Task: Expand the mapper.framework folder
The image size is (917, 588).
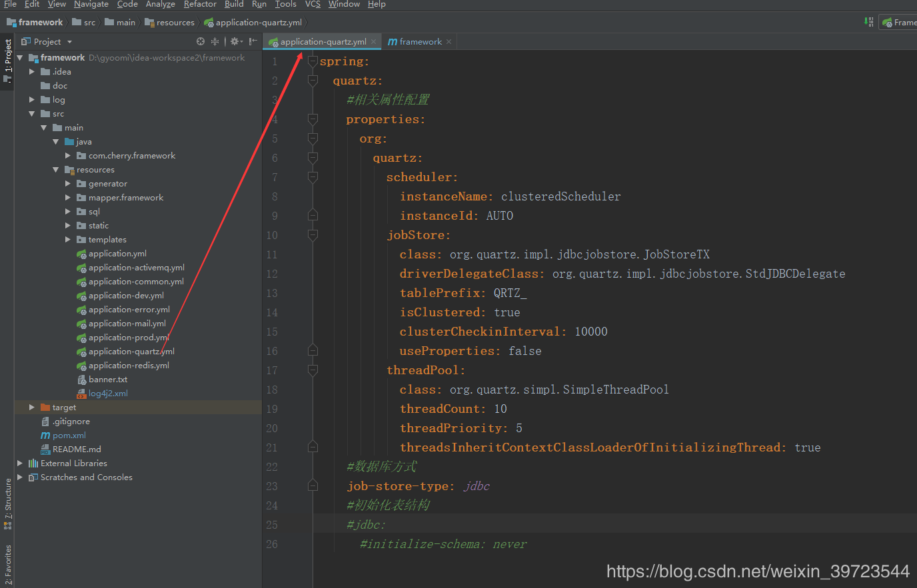Action: pyautogui.click(x=67, y=198)
